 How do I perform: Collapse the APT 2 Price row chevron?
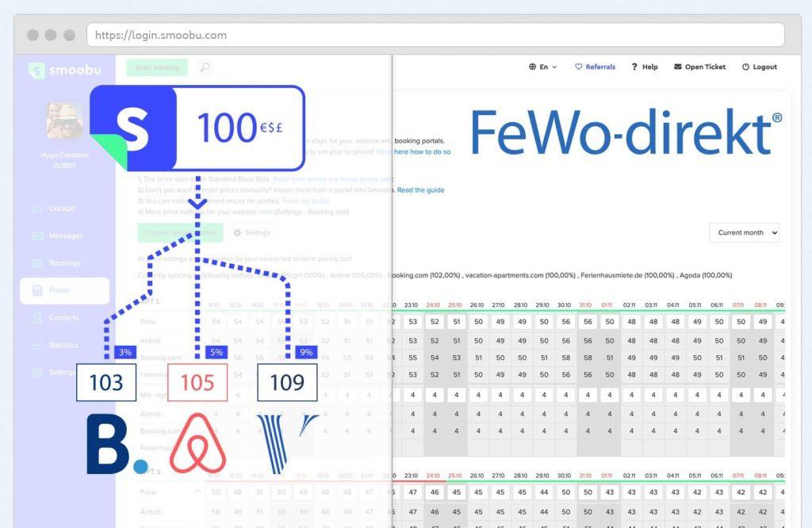pyautogui.click(x=197, y=492)
